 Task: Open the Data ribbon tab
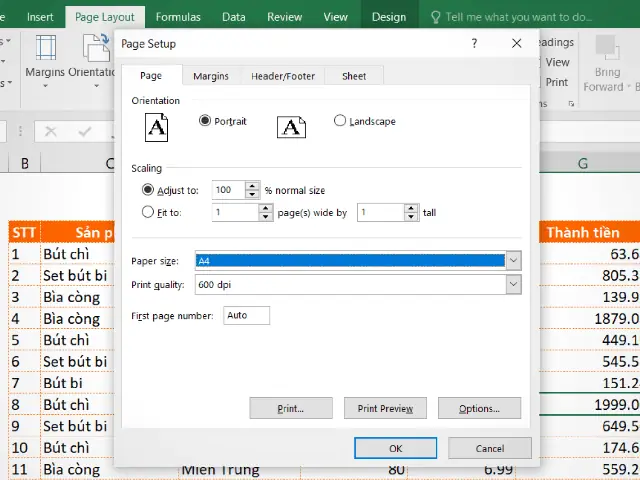click(234, 17)
